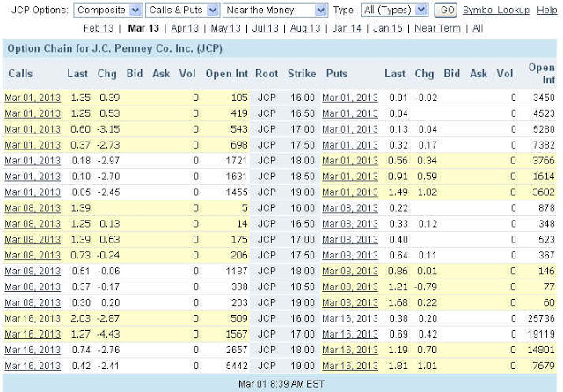Open Mar 01 put with open interest 3682
The image size is (563, 392).
point(350,192)
